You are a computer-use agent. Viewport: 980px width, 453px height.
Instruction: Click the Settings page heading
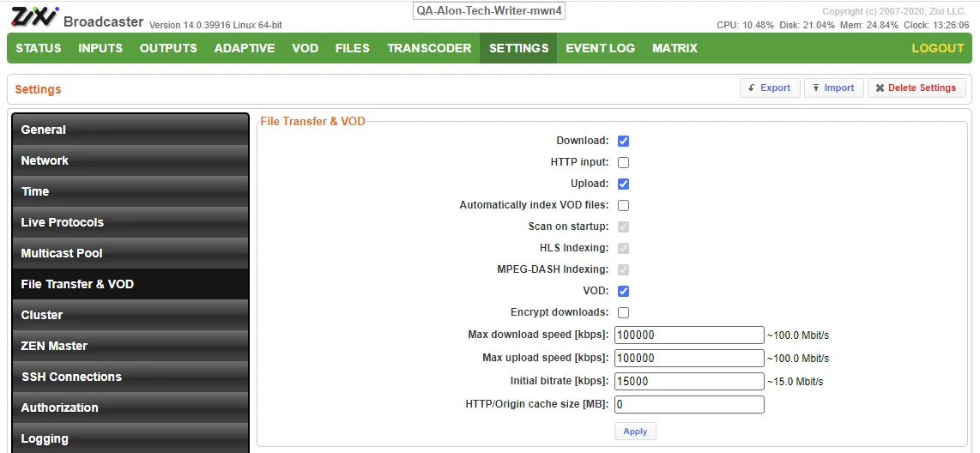click(38, 89)
